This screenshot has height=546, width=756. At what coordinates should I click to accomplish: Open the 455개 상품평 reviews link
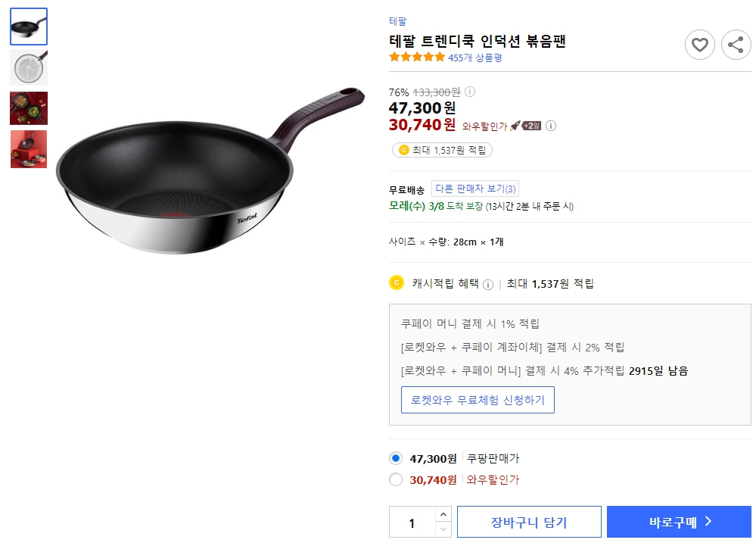[x=477, y=56]
